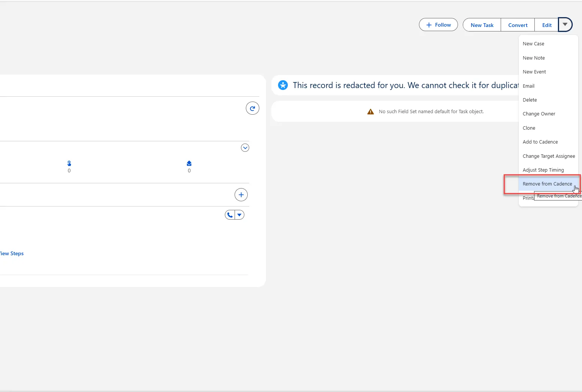Click New Case in the actions menu
The image size is (582, 392).
(533, 44)
